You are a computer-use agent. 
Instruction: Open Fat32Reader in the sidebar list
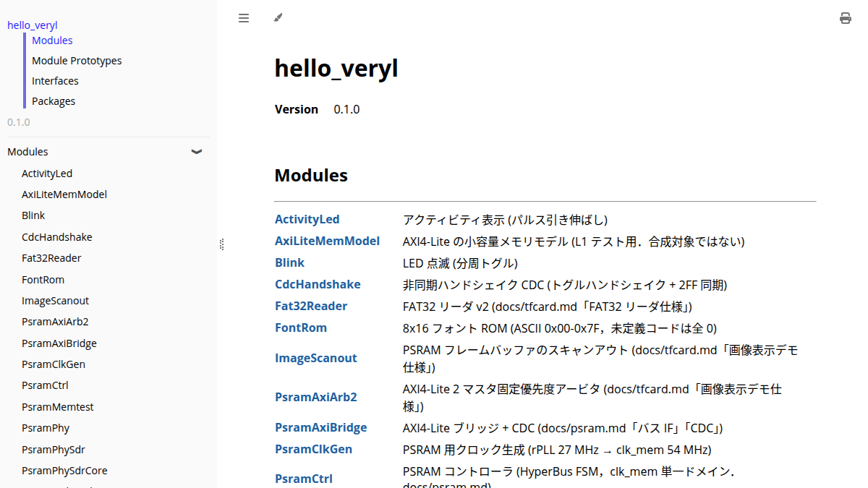pyautogui.click(x=51, y=258)
